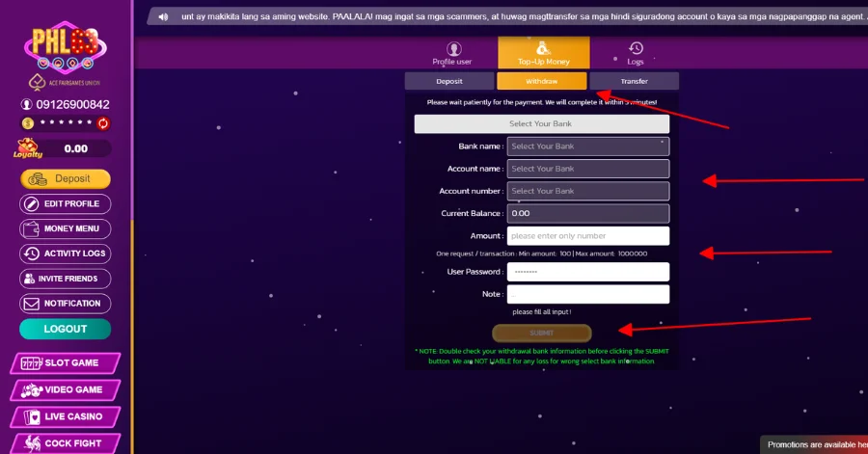
Task: Focus the User Password field
Action: (x=587, y=273)
